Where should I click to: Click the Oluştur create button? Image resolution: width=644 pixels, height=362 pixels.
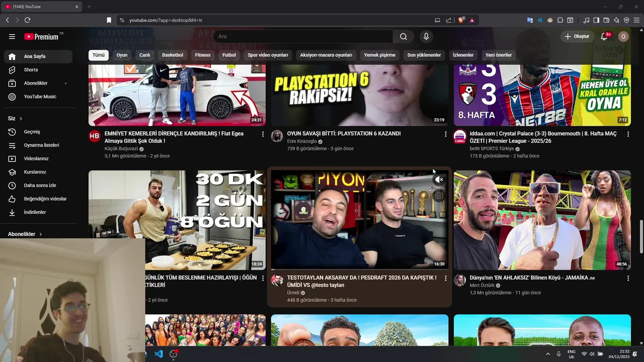click(577, 37)
